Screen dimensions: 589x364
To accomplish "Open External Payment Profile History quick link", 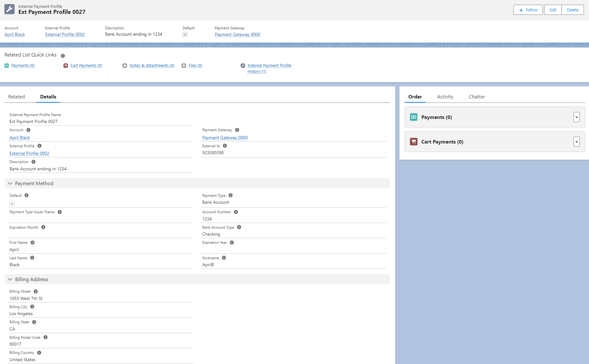I will coord(269,66).
